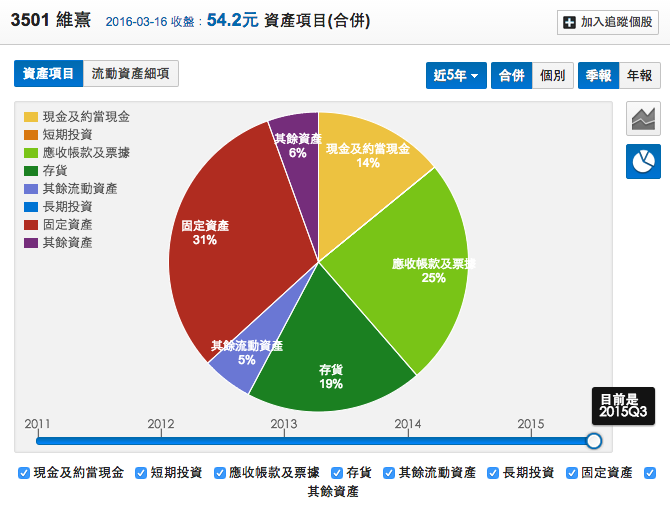This screenshot has height=510, width=670.
Task: Choose the 合併 consolidated button
Action: [511, 75]
